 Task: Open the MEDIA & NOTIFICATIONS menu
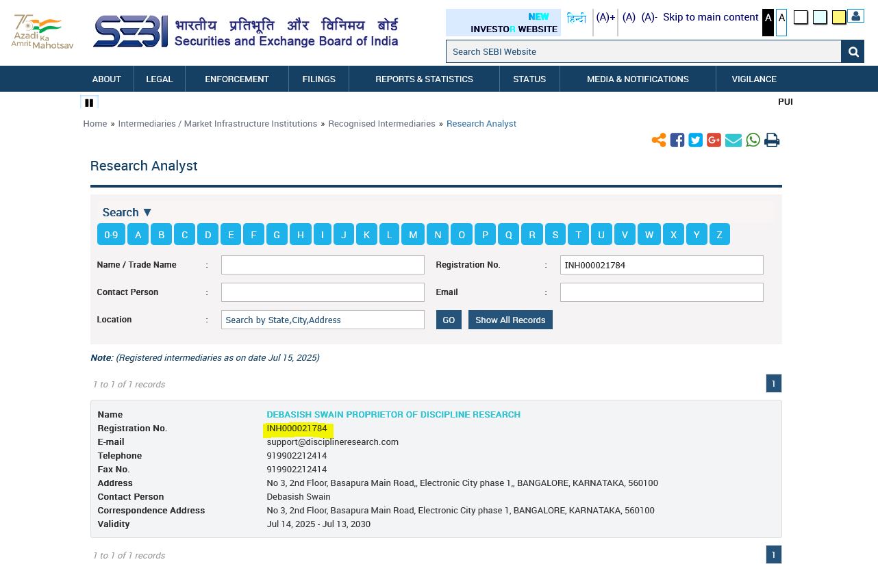tap(638, 79)
